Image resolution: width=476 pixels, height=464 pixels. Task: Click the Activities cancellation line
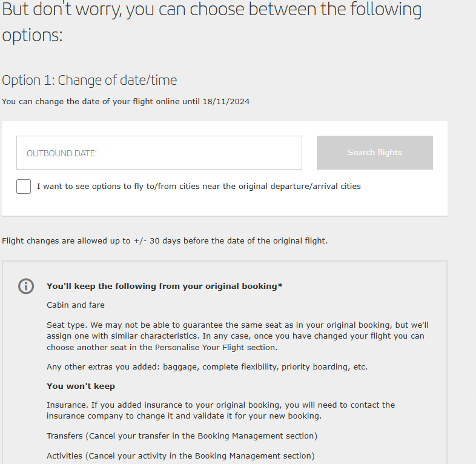point(180,456)
